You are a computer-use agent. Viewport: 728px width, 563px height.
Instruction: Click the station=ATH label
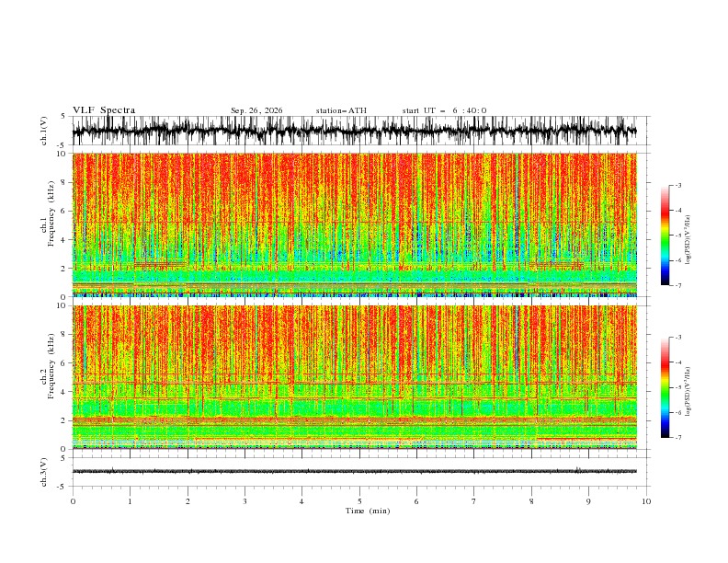[341, 110]
